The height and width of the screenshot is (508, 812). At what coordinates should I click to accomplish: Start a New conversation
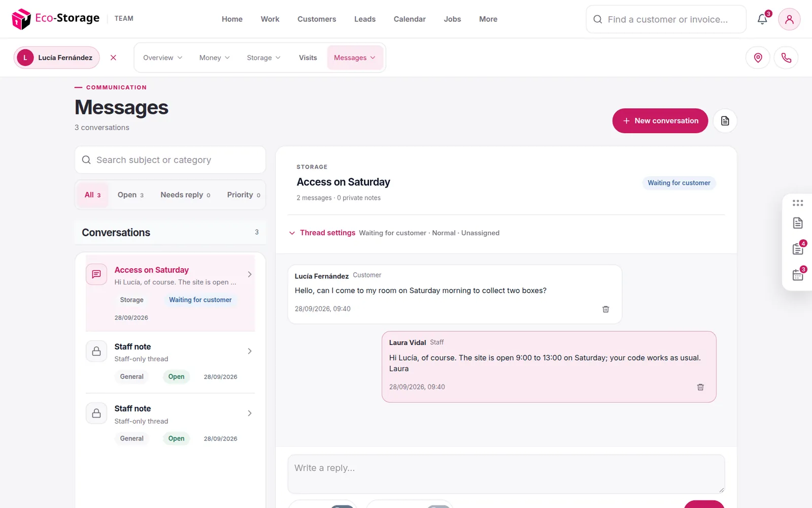click(660, 121)
